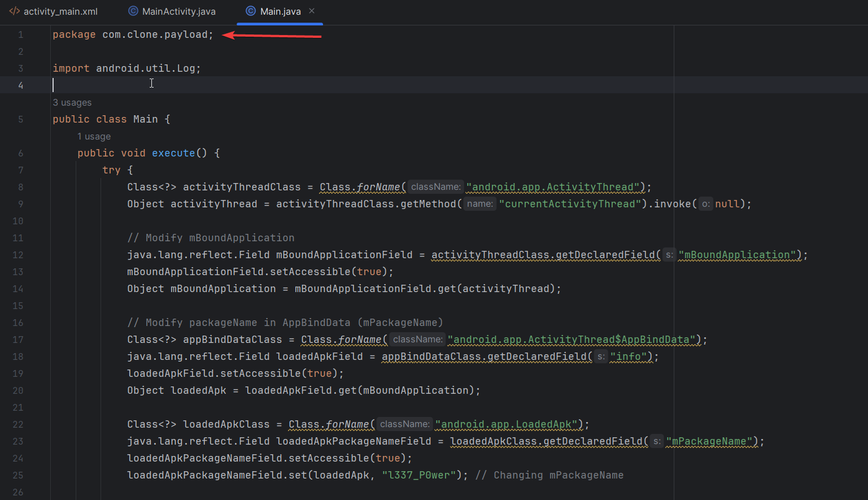The width and height of the screenshot is (868, 500).
Task: Click the XML file icon on activity_main.xml tab
Action: pos(15,11)
